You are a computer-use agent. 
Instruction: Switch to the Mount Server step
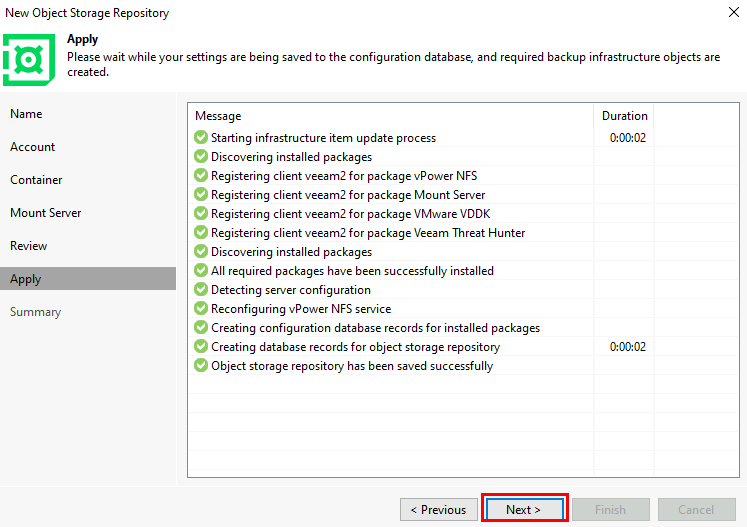coord(46,213)
